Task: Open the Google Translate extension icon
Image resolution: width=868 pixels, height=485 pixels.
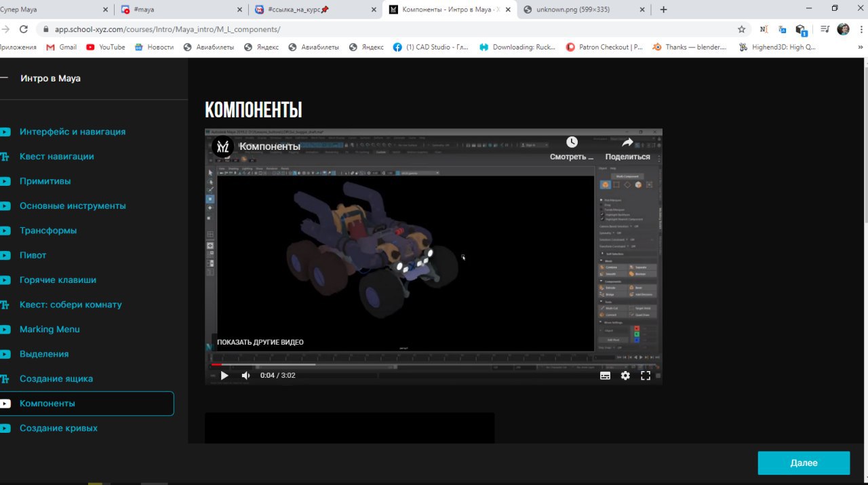Action: click(783, 29)
